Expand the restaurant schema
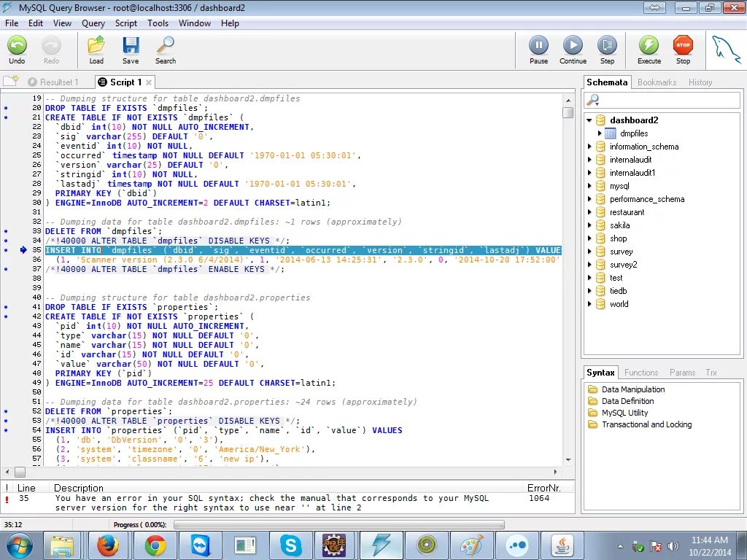 [589, 212]
